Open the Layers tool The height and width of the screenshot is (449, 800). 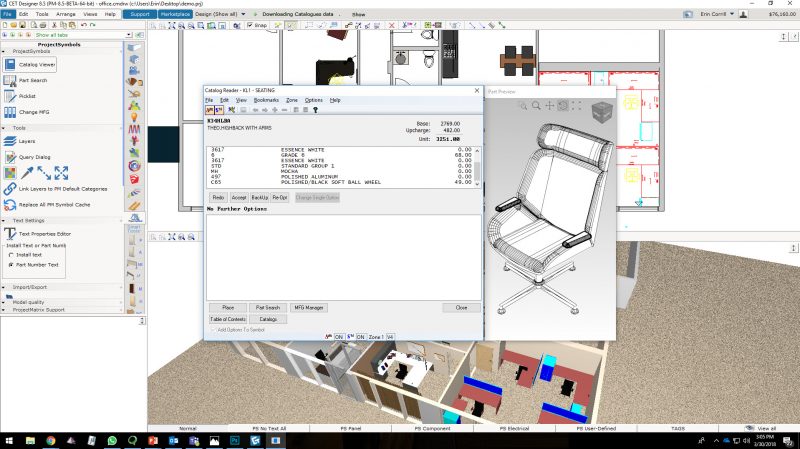tap(11, 141)
